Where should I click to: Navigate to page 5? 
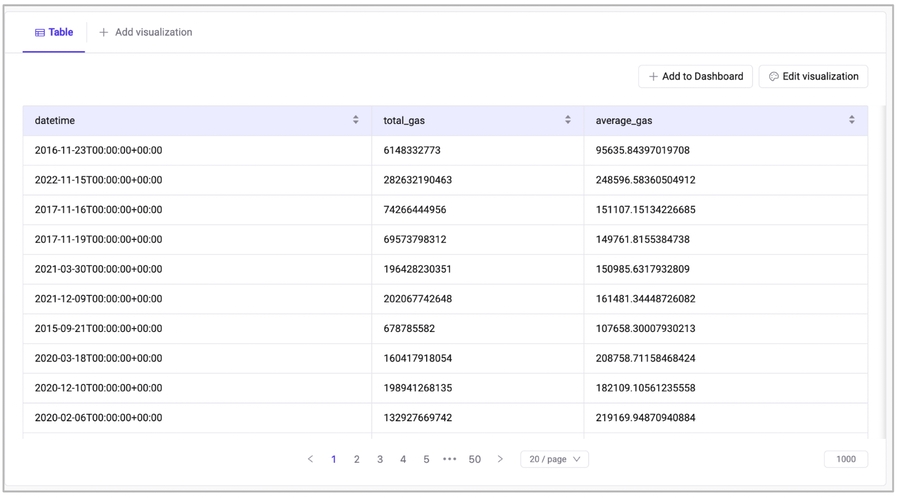click(426, 459)
